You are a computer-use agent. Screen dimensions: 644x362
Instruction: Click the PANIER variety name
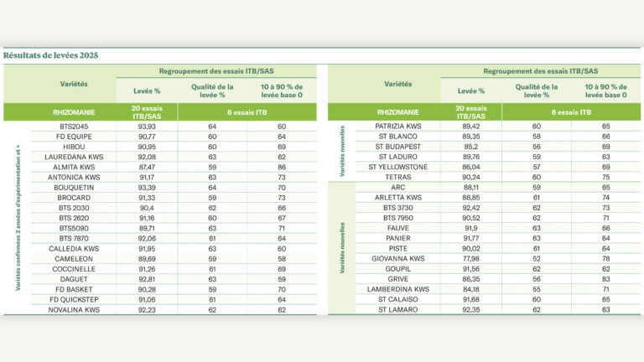[398, 238]
